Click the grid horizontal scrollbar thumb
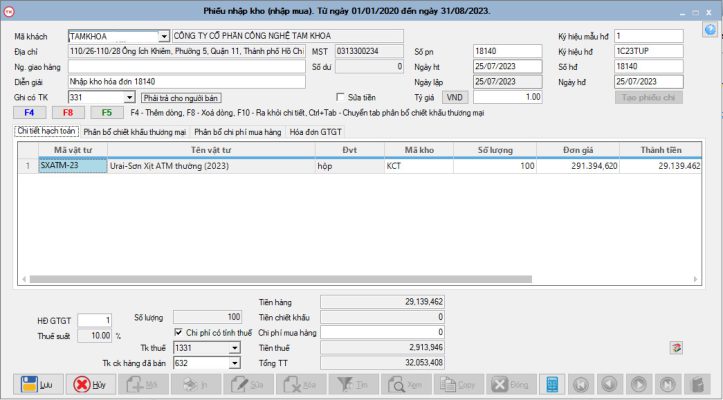Image resolution: width=723 pixels, height=400 pixels. [280, 279]
